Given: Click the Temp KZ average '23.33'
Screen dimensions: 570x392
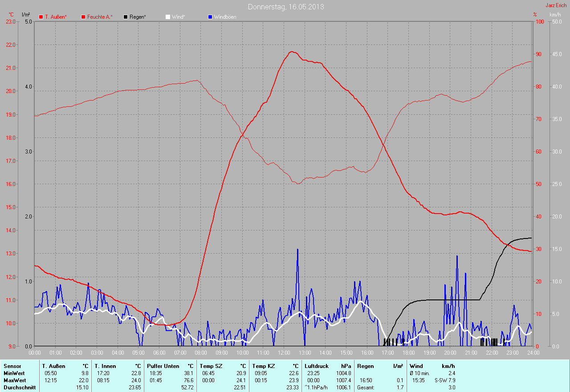Looking at the screenshot, I should 292,388.
